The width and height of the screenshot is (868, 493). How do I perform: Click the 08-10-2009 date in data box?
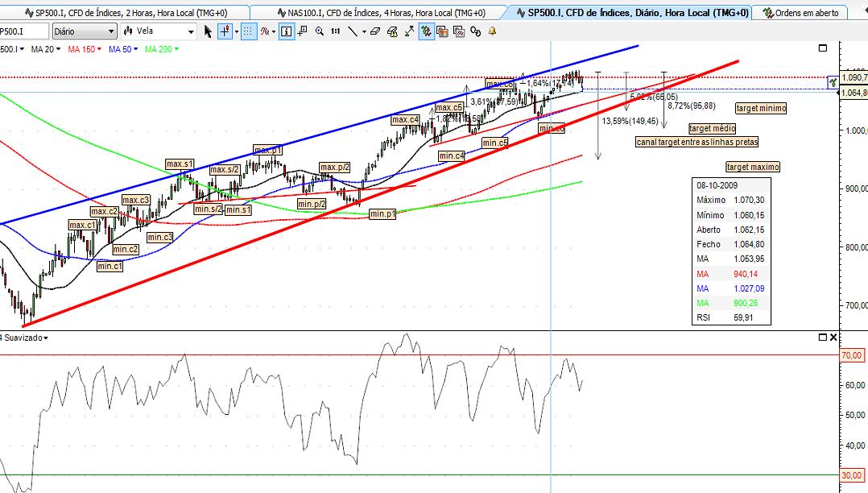point(717,185)
